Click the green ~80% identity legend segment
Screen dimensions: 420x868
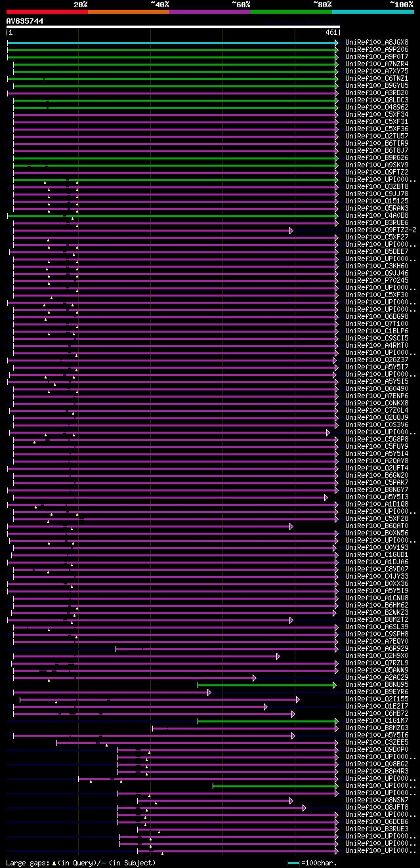point(291,11)
